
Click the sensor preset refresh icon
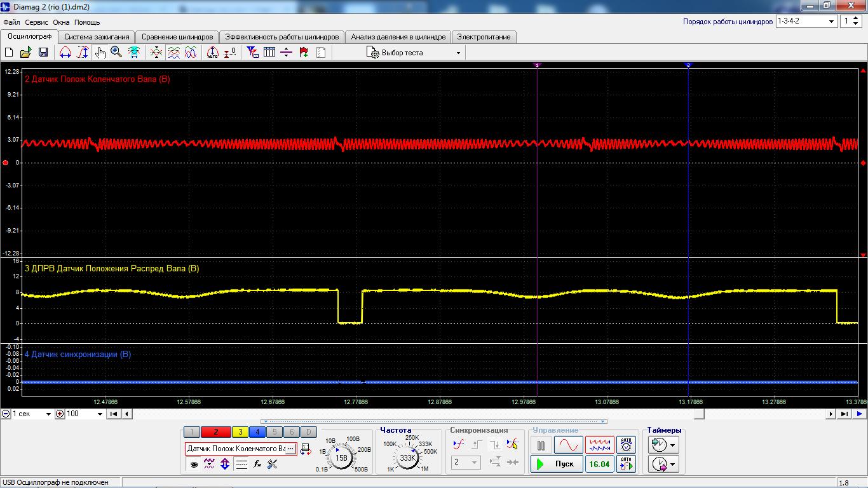point(306,449)
